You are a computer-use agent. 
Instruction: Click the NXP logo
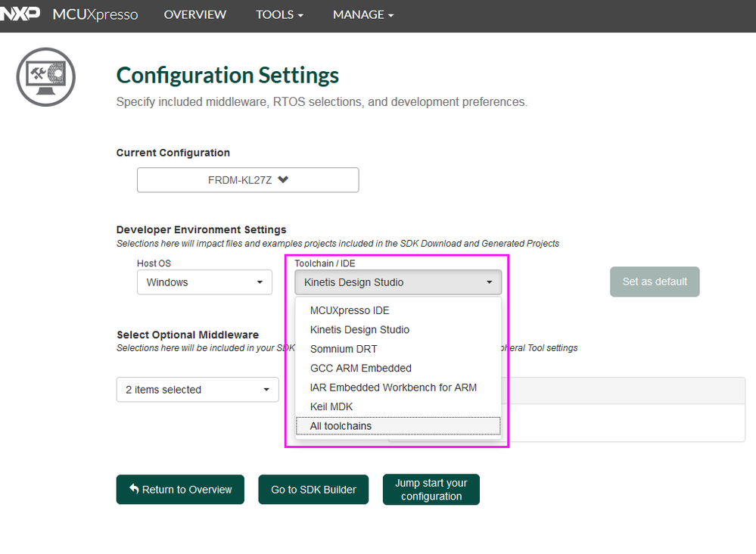tap(19, 14)
